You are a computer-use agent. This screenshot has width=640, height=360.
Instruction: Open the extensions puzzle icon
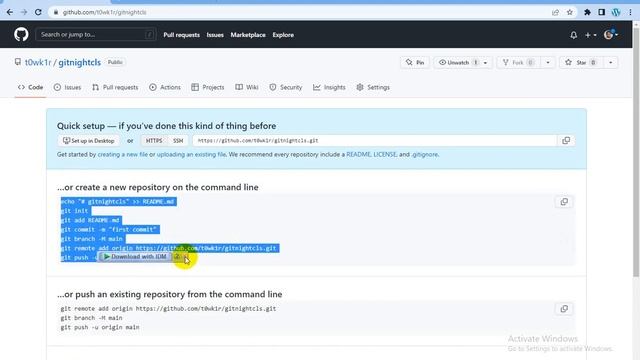(x=587, y=12)
